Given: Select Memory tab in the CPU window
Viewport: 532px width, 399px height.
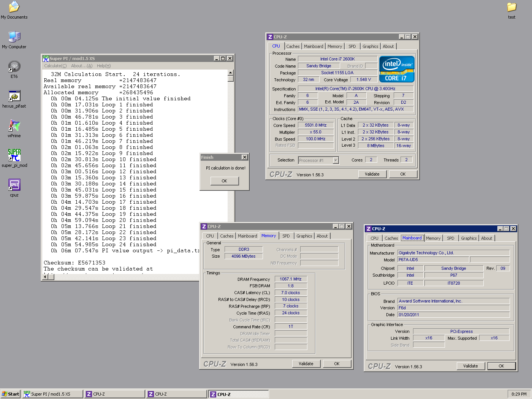Looking at the screenshot, I should [335, 46].
